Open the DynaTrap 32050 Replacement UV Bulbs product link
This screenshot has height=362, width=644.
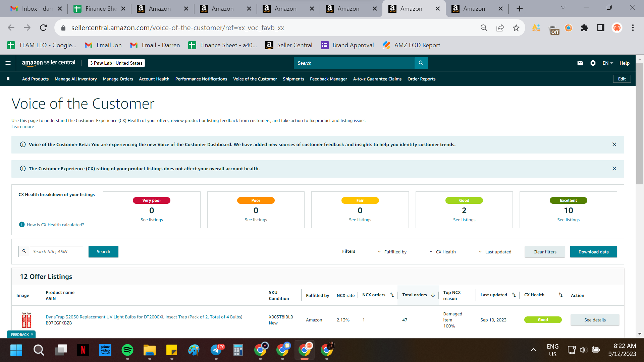coord(144,317)
